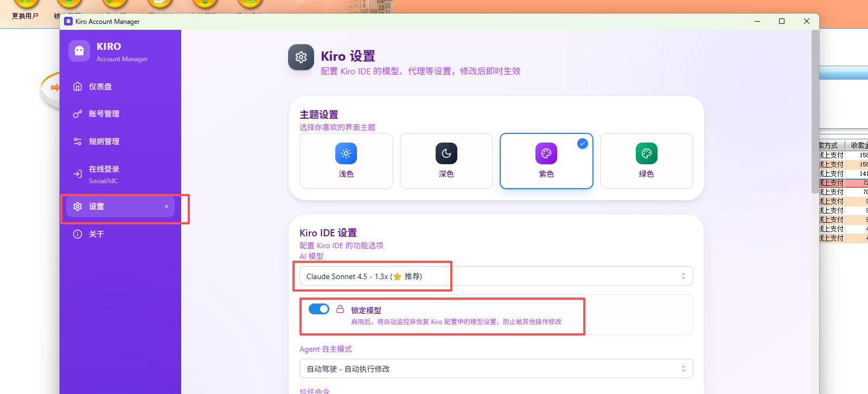Click the 更换用户 desktop icon label
Viewport: 868px width, 394px height.
(25, 16)
